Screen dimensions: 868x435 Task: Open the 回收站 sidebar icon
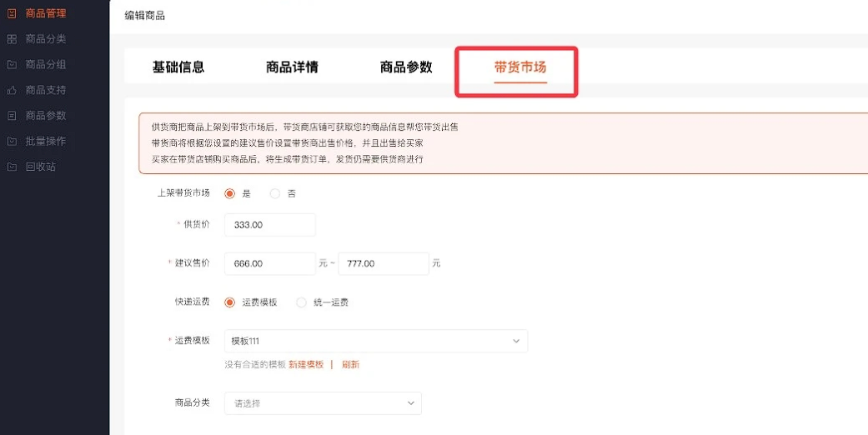point(12,167)
